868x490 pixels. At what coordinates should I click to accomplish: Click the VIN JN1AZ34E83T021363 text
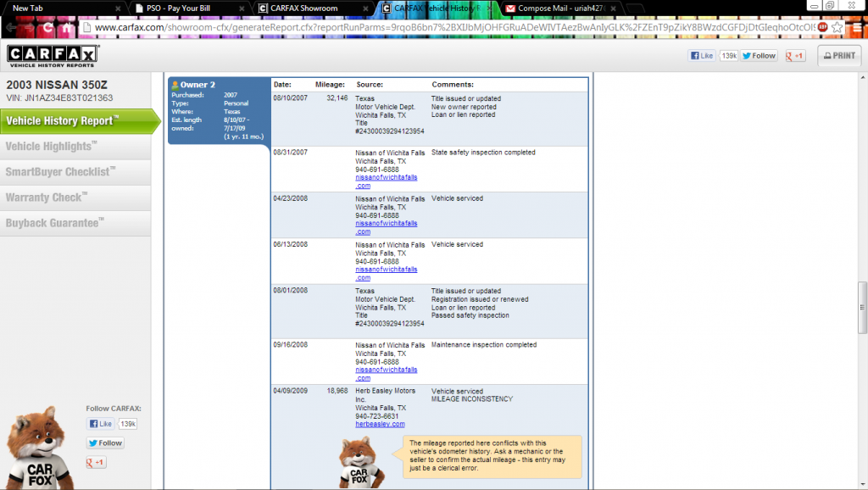click(x=59, y=98)
